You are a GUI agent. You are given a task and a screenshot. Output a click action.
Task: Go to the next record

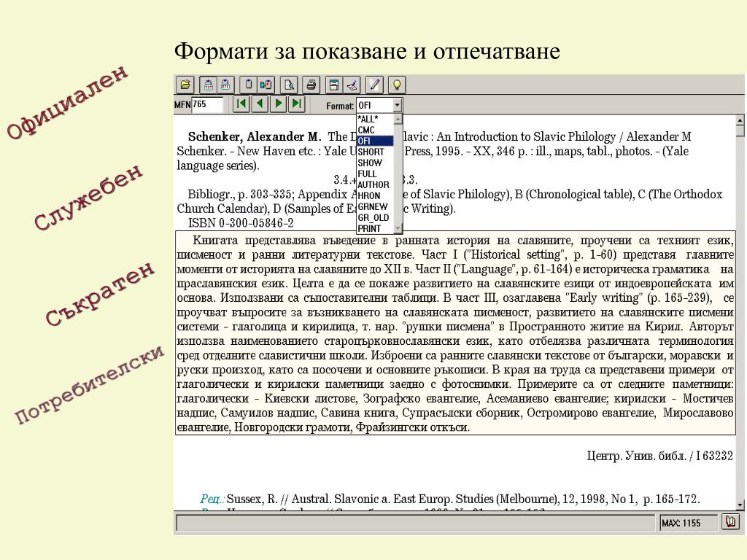point(278,104)
